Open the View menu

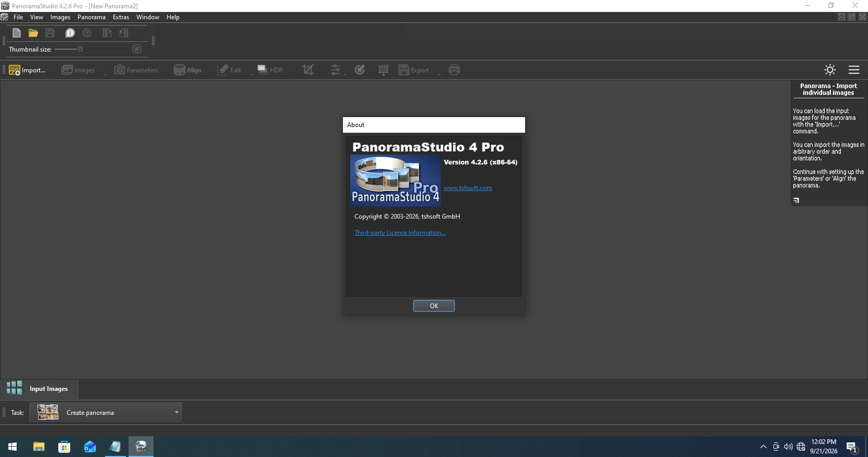tap(36, 17)
